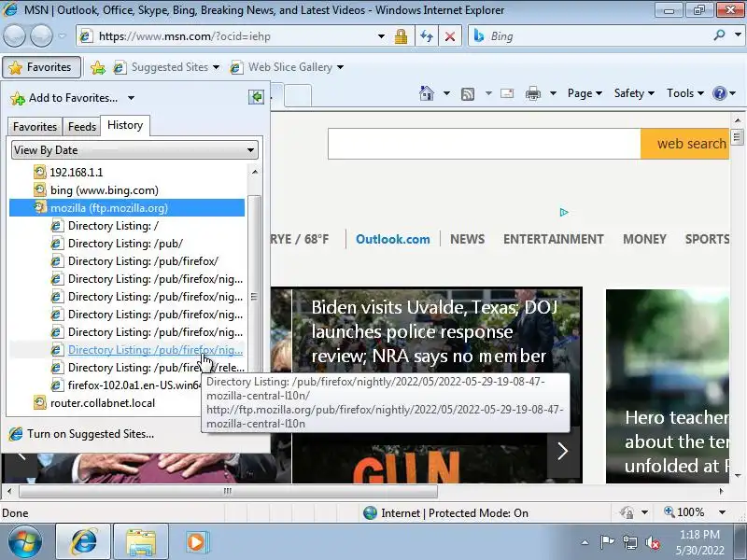Image resolution: width=747 pixels, height=560 pixels.
Task: Open 192.168.1.1 history folder
Action: (x=77, y=173)
